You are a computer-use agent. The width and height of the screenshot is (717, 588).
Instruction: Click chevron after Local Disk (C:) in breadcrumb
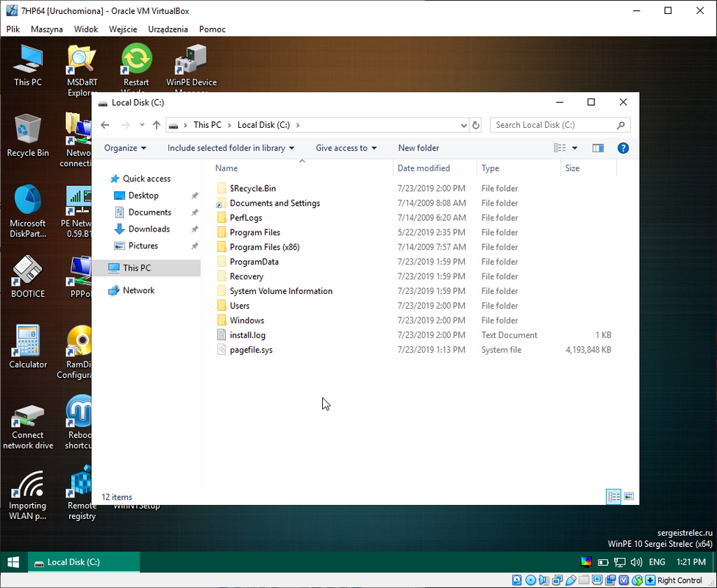(298, 125)
